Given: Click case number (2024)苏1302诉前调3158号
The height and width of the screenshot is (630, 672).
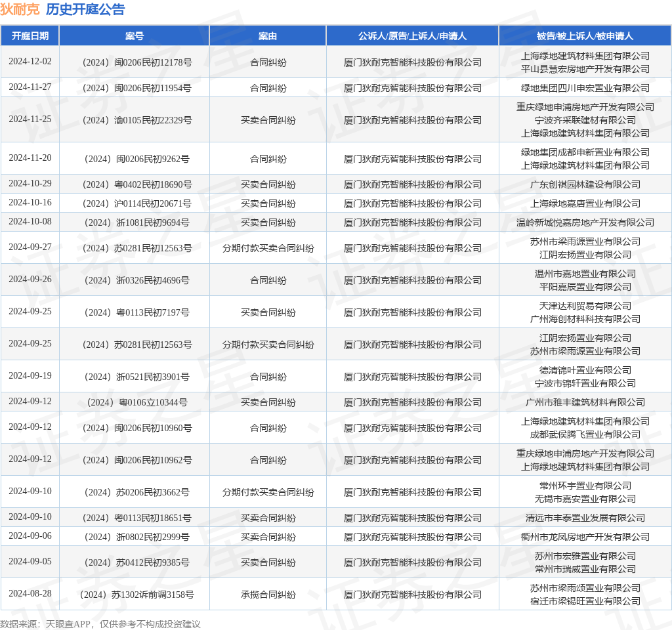Looking at the screenshot, I should point(137,595).
